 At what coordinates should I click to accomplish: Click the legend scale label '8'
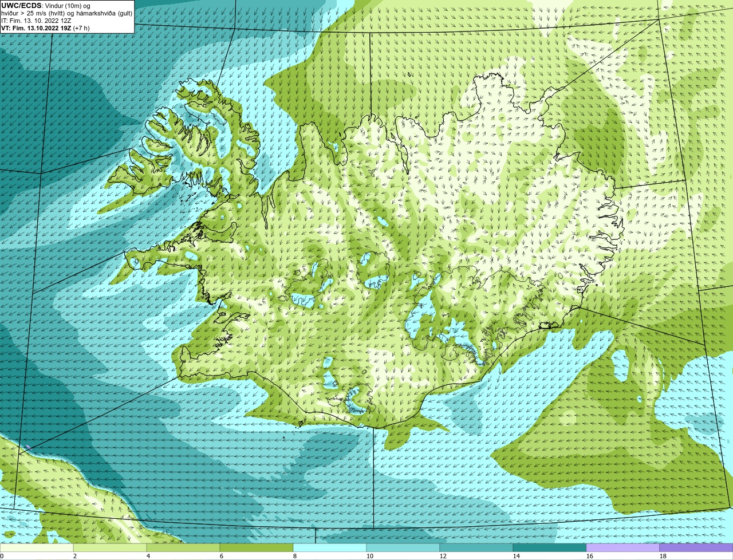(295, 556)
